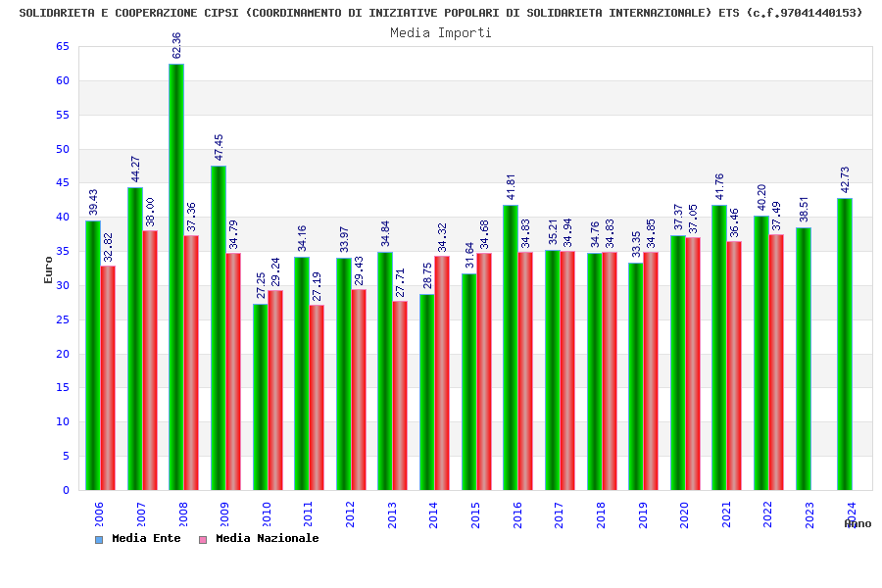This screenshot has width=882, height=588.
Task: Select the 2010 red bar valued 29.24
Action: tap(275, 390)
